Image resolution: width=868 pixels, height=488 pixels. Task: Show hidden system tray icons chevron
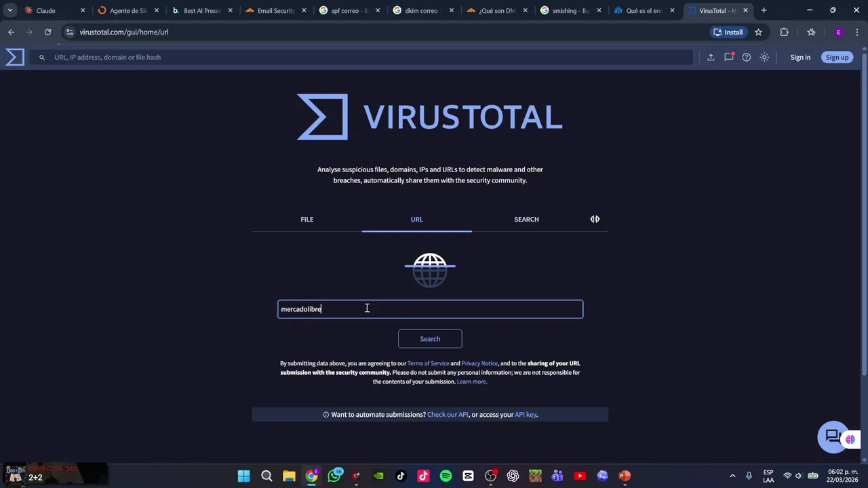coord(732,476)
